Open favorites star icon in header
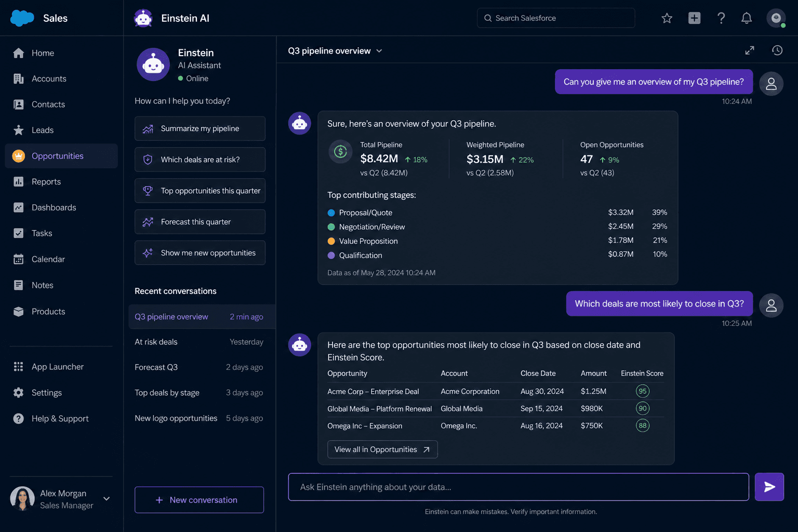798x532 pixels. (667, 18)
